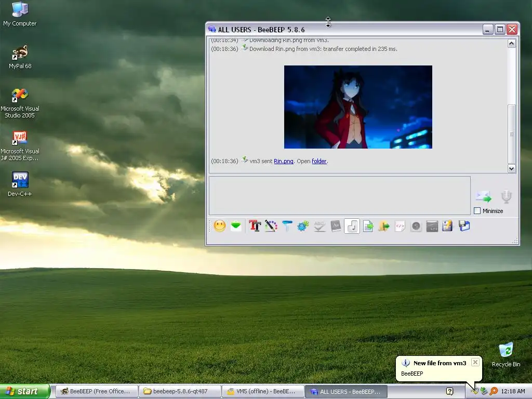Maximize the ALL USERS BeeBEEP window
The width and height of the screenshot is (532, 399).
click(500, 30)
